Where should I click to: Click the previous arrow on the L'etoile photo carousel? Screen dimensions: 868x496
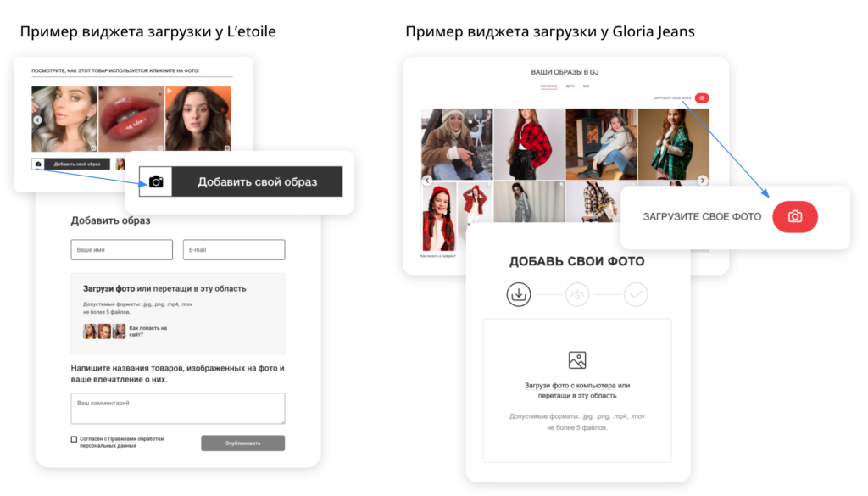click(37, 120)
